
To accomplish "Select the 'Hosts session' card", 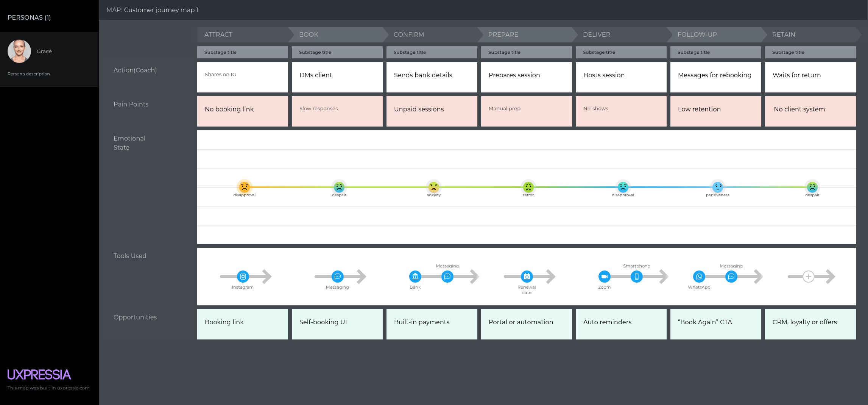I will [621, 77].
